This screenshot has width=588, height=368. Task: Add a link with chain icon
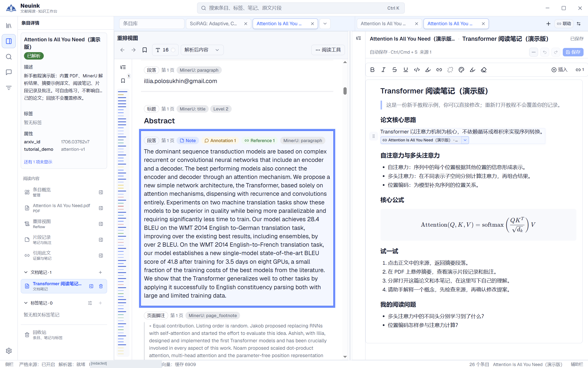click(x=439, y=70)
